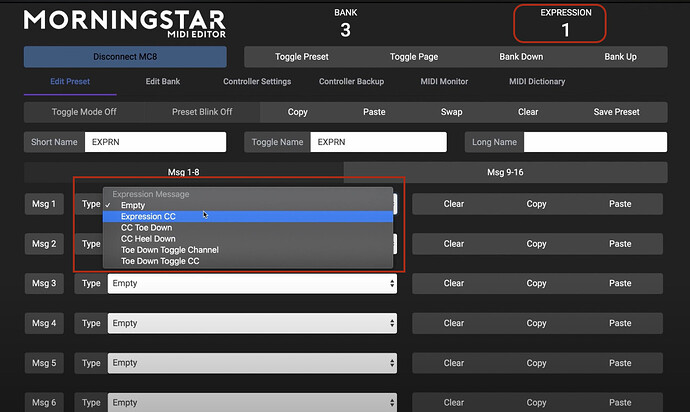Click Copy for Msg 1
Image resolution: width=690 pixels, height=412 pixels.
[536, 204]
